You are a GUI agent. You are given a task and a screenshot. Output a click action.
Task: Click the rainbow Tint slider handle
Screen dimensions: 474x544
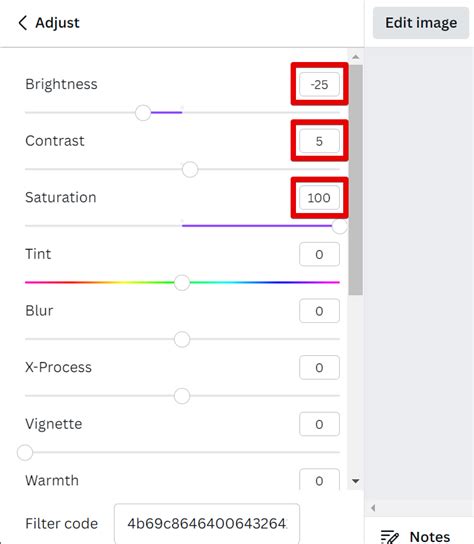pos(182,282)
